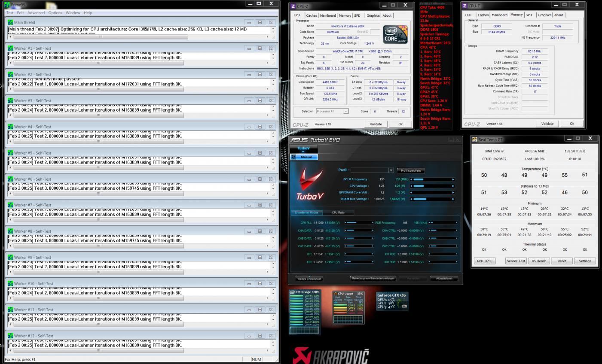Click the DRAM Frequency 801.0 MHz value
Viewport: 602px width, 364px height.
pos(535,51)
